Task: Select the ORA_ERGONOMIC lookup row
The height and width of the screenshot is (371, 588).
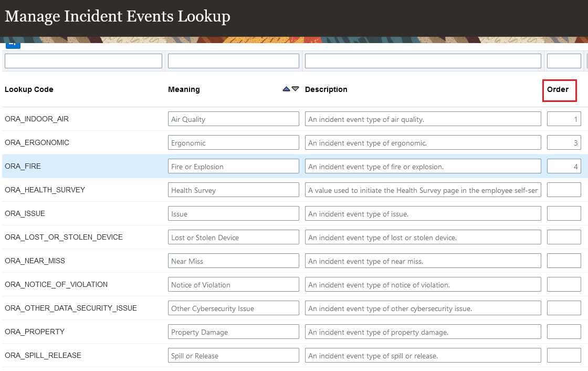Action: (x=37, y=142)
